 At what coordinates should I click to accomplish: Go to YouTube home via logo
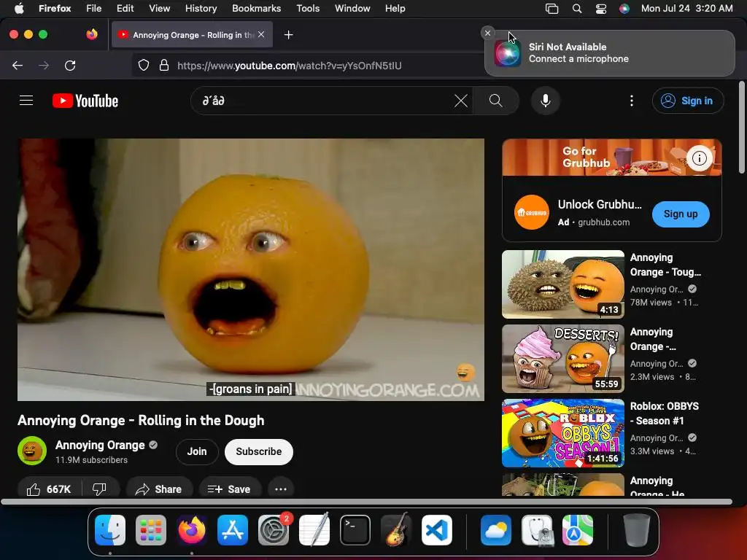(x=85, y=101)
